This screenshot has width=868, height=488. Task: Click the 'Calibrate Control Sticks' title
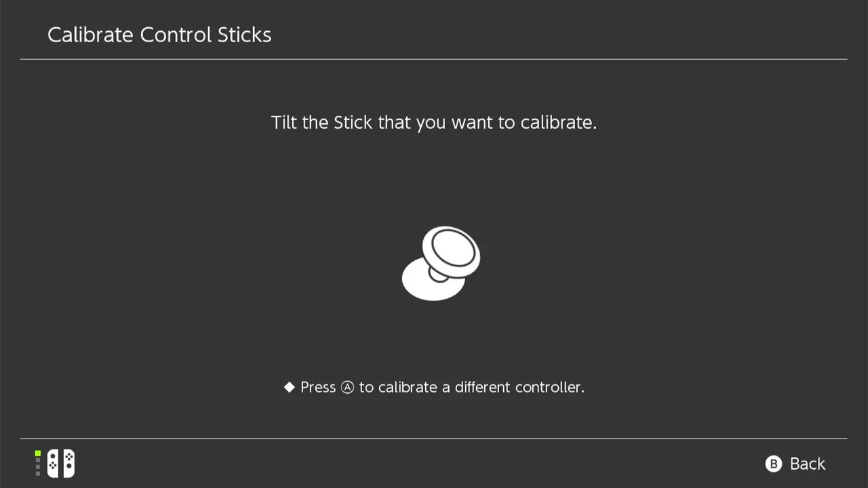pos(159,35)
